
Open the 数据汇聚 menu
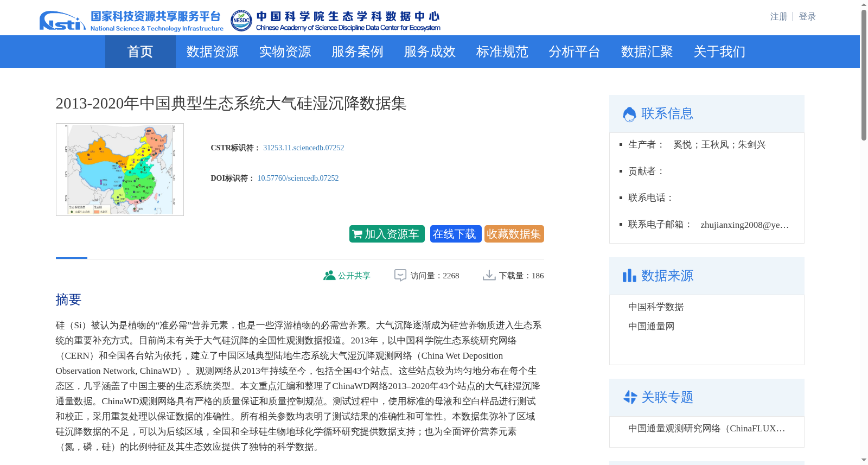pos(647,52)
